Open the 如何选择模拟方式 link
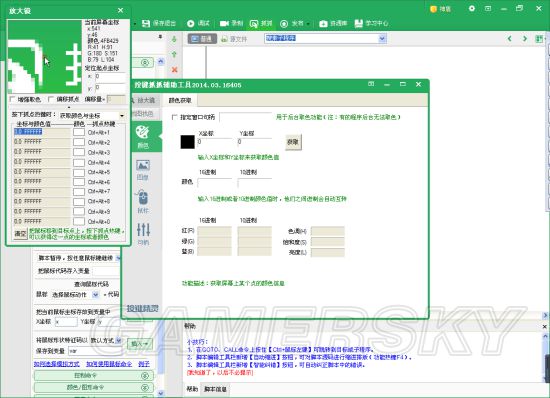Viewport: 550px width, 398px height. [56, 364]
